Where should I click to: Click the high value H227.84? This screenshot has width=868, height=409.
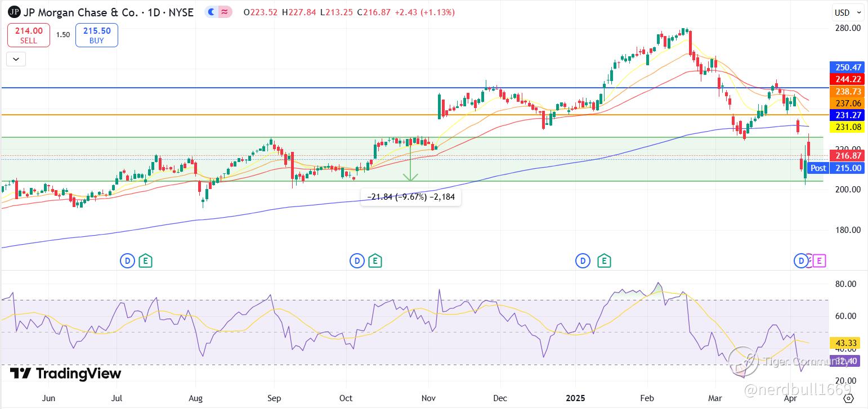click(x=298, y=12)
